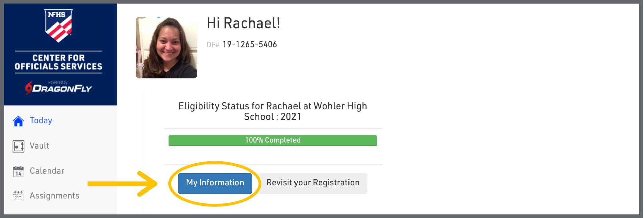Click the 100% Completed progress bar
644x218 pixels.
[272, 140]
